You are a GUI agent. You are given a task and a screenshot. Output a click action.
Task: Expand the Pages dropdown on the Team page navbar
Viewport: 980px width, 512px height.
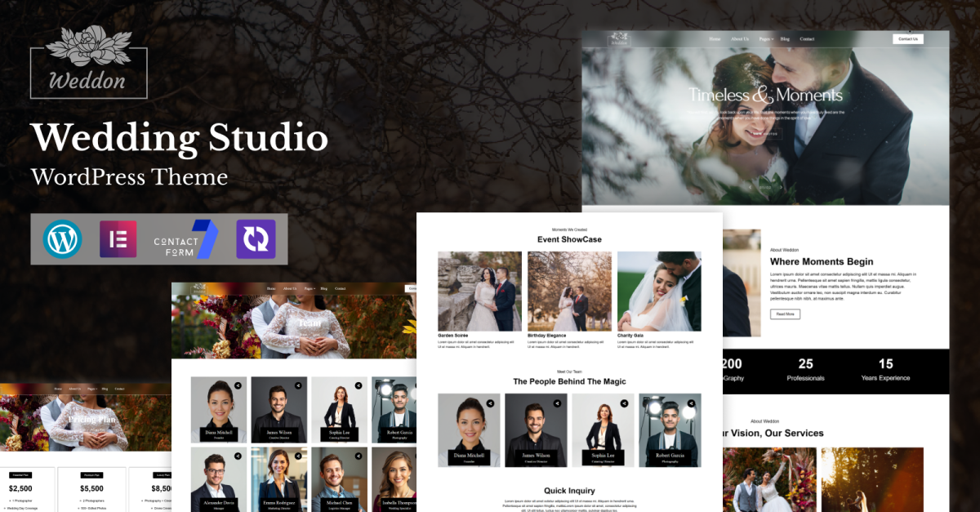(310, 288)
